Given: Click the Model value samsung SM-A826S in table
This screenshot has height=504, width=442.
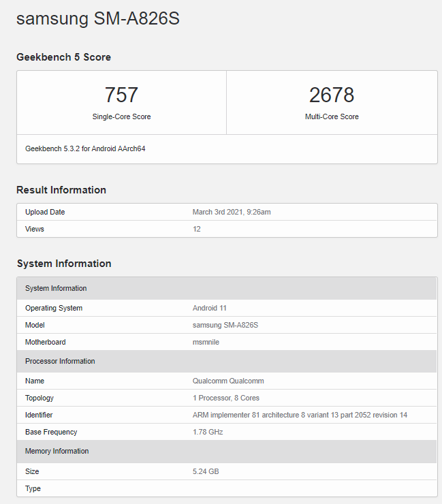Looking at the screenshot, I should (225, 325).
